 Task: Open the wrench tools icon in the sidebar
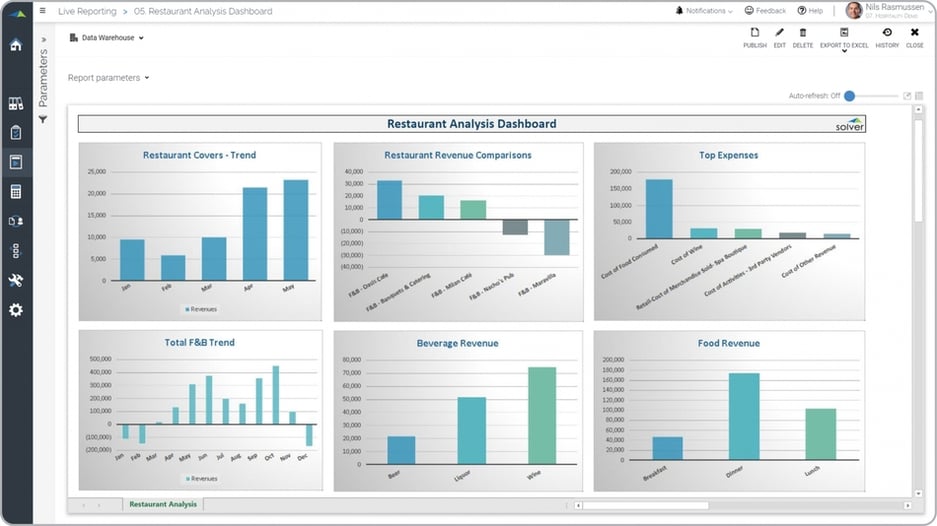click(x=16, y=281)
